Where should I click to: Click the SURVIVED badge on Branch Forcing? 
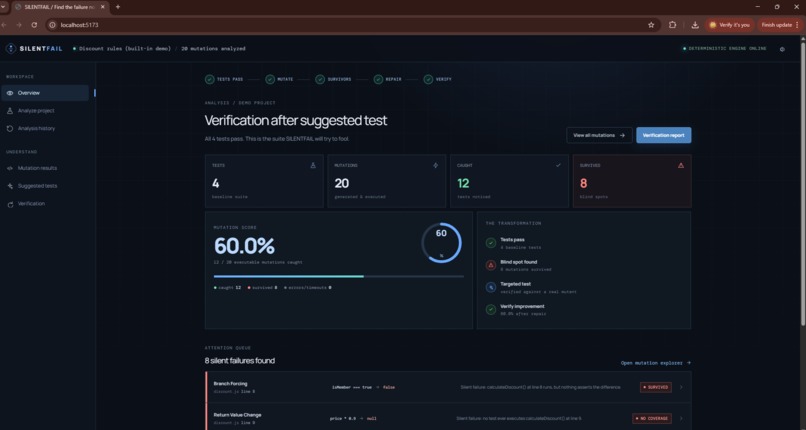coord(656,387)
